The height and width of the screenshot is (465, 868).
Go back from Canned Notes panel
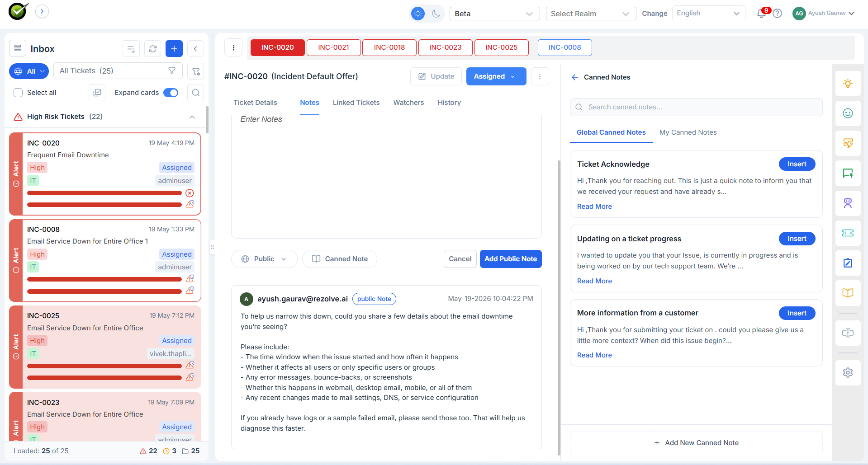coord(575,77)
